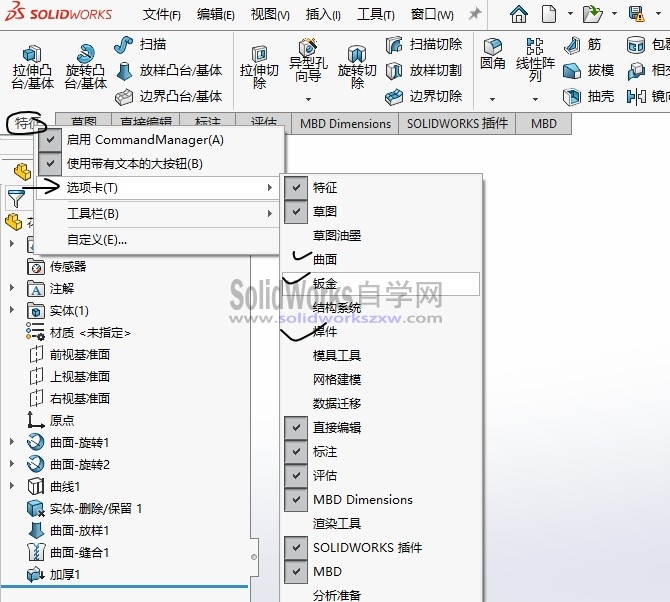Uncheck the 特征 tab option

coord(296,188)
